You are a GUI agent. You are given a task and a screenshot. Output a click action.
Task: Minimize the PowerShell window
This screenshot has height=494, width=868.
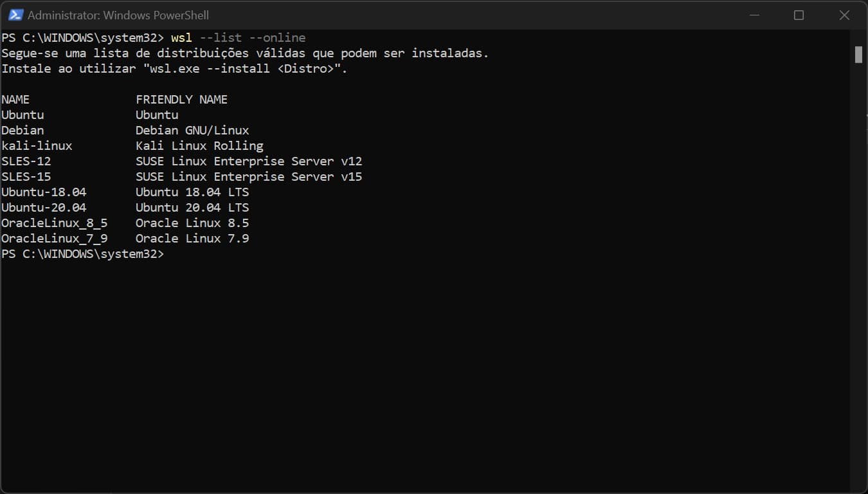point(754,15)
